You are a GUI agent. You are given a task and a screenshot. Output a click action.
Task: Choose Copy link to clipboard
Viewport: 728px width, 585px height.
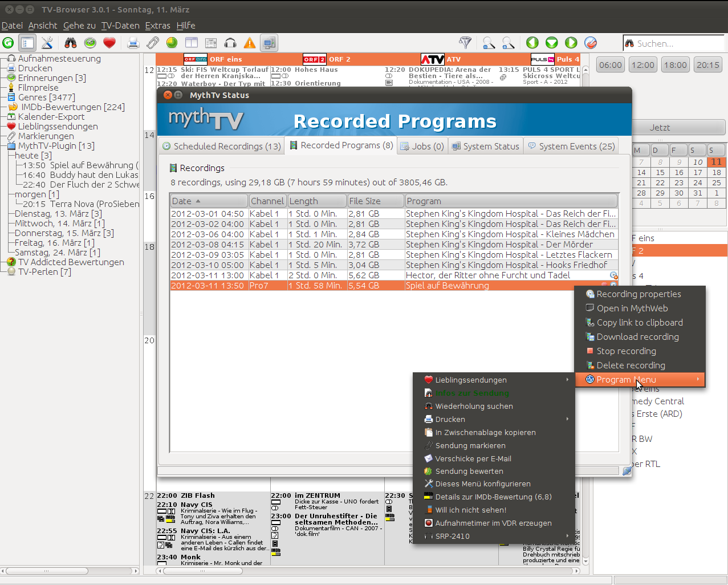(640, 323)
